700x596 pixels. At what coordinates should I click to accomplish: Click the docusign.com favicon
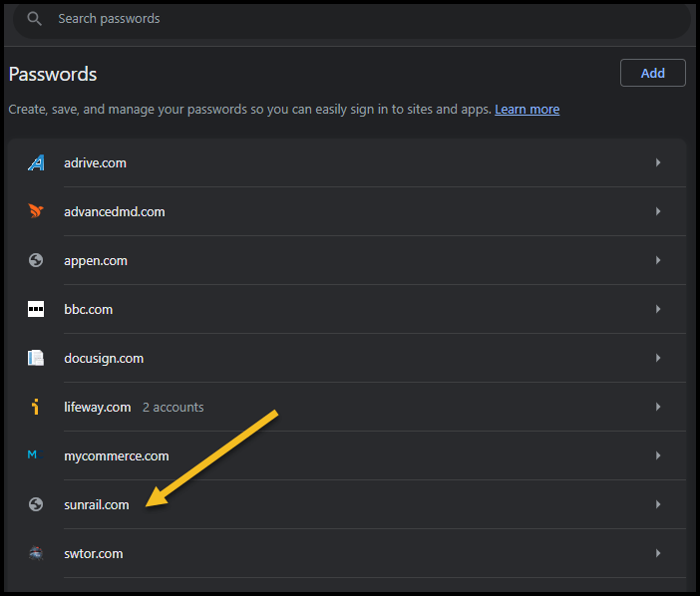point(36,358)
